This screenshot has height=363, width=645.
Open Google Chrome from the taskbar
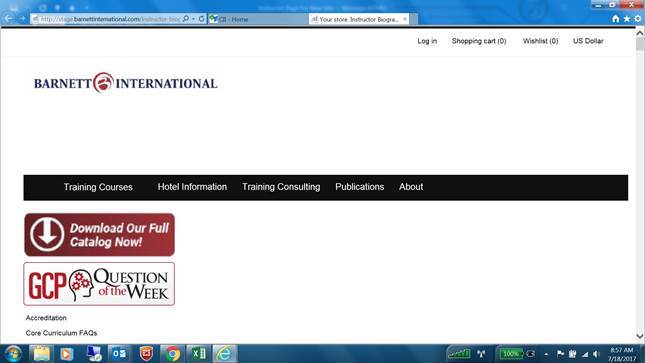pos(173,354)
